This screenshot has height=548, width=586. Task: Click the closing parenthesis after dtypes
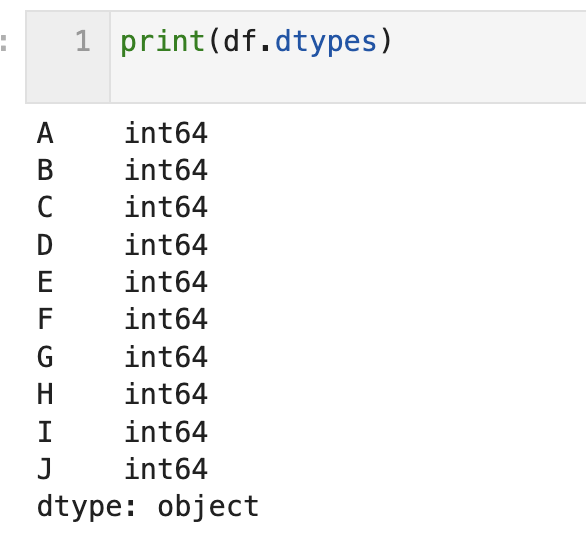(386, 41)
